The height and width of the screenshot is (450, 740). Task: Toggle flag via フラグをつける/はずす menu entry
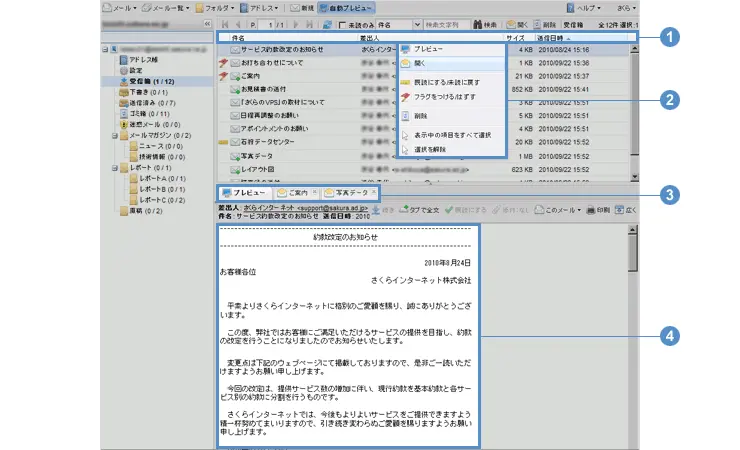click(x=444, y=95)
